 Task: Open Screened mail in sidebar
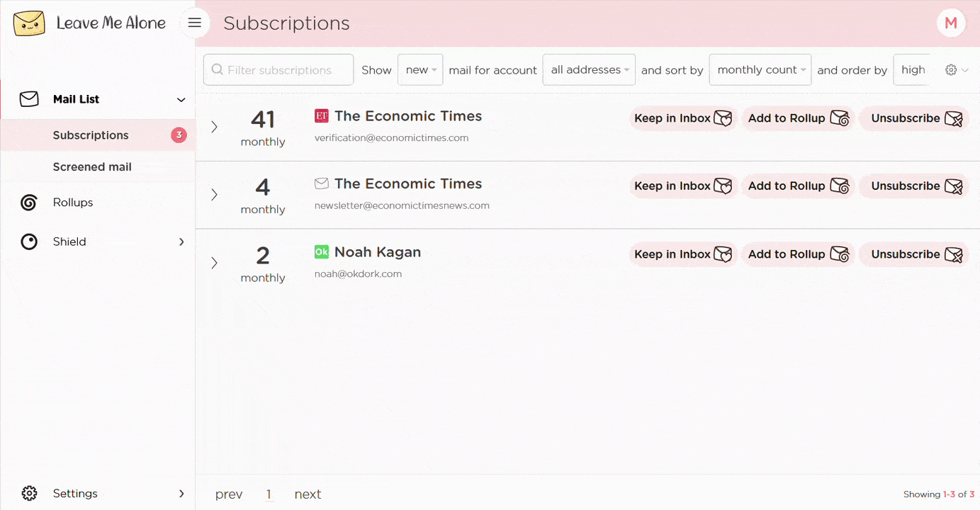click(x=92, y=167)
